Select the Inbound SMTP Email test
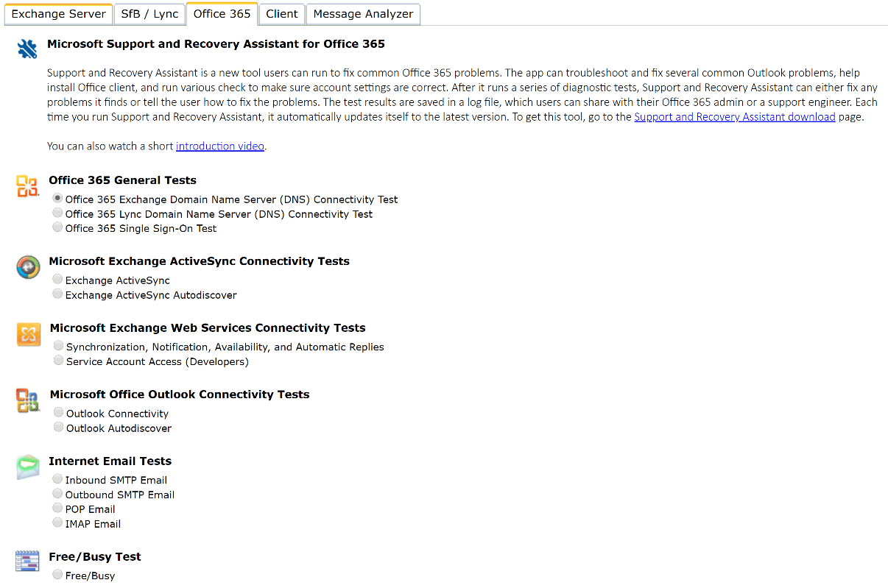The width and height of the screenshot is (888, 588). click(x=57, y=479)
